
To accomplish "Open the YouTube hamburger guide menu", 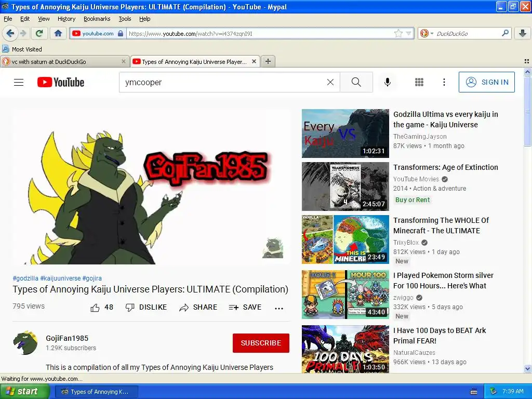I will pos(19,82).
